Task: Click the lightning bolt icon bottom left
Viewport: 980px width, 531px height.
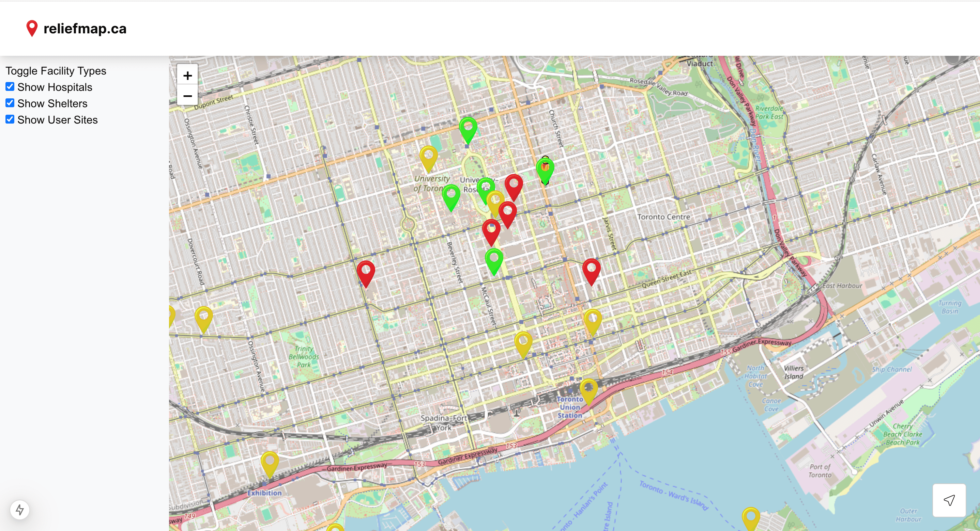Action: coord(20,510)
